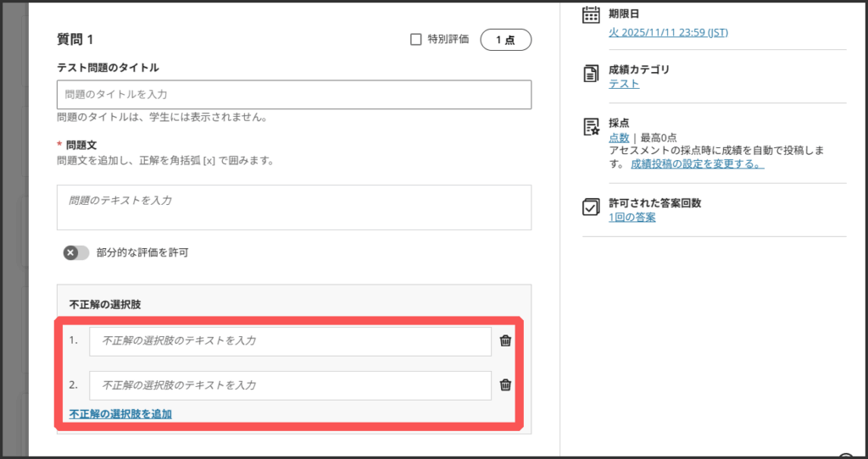Click into the 問題文 text box

point(293,207)
